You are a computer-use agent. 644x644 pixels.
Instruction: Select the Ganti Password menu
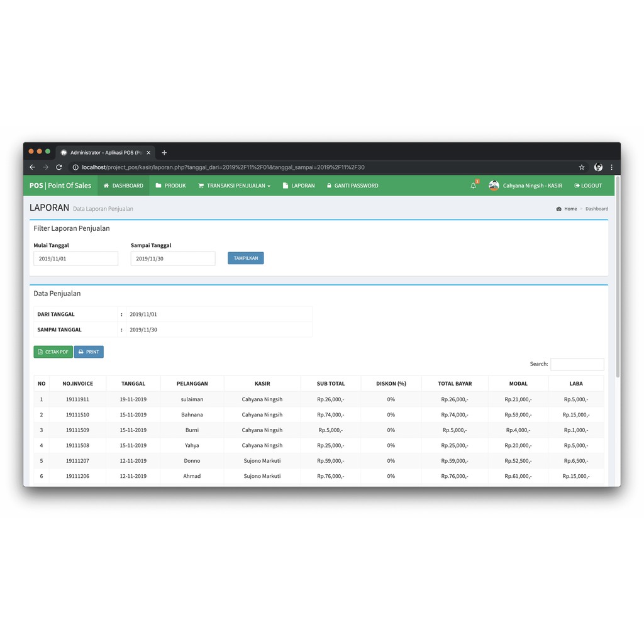coord(352,186)
